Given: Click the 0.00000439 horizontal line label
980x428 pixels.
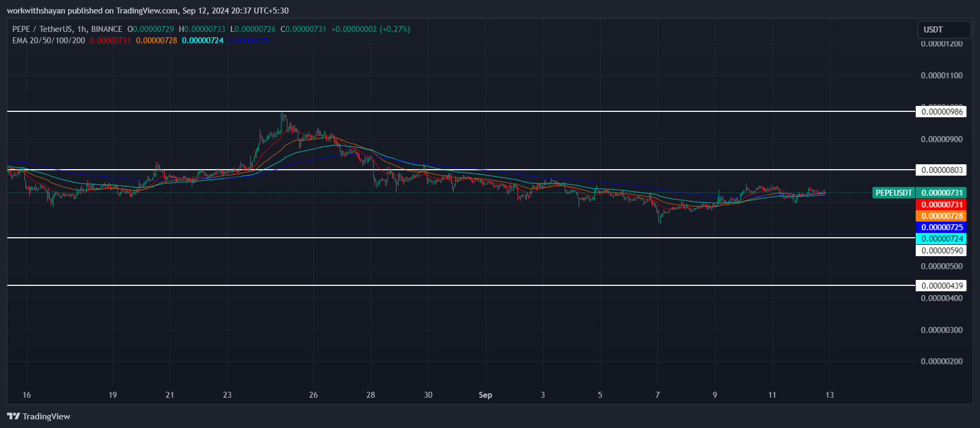Looking at the screenshot, I should pyautogui.click(x=942, y=286).
